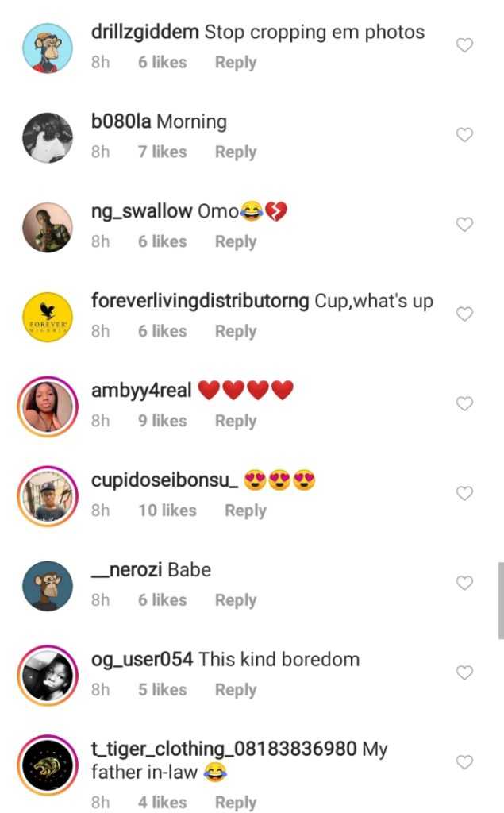Image resolution: width=504 pixels, height=813 pixels.
Task: Open ng_swallow's profile from username
Action: (142, 211)
